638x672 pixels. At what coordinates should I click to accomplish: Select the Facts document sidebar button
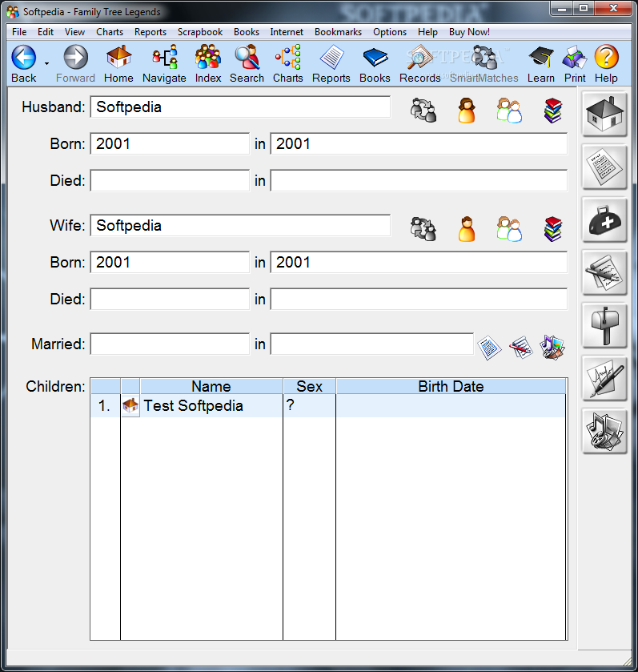pos(604,167)
